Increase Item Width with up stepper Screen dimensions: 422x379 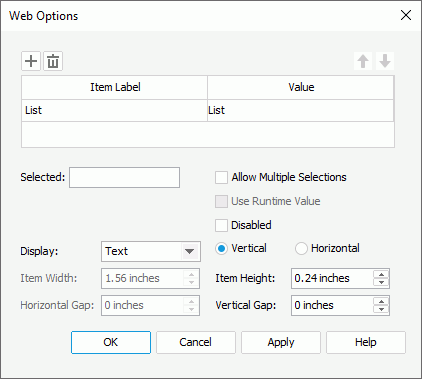click(x=191, y=275)
